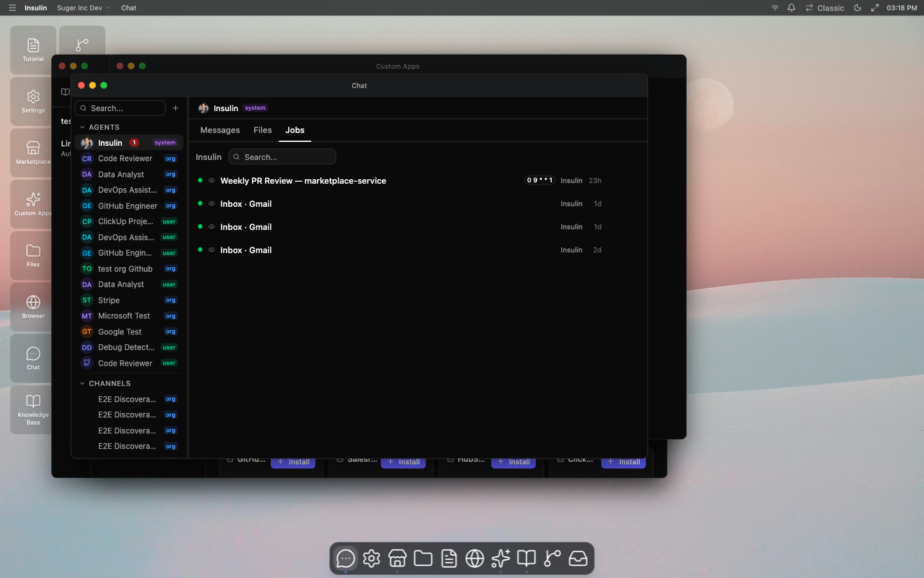Click the git branch icon in the dock

pyautogui.click(x=552, y=559)
